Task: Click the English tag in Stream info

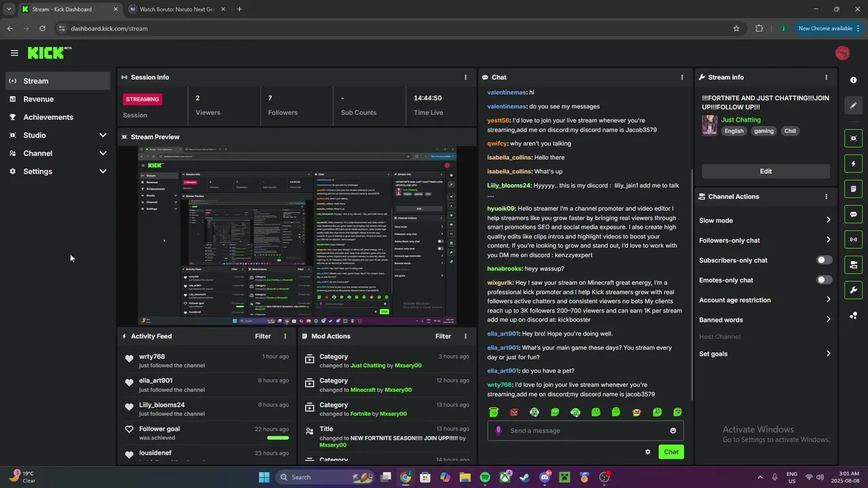Action: click(x=734, y=131)
